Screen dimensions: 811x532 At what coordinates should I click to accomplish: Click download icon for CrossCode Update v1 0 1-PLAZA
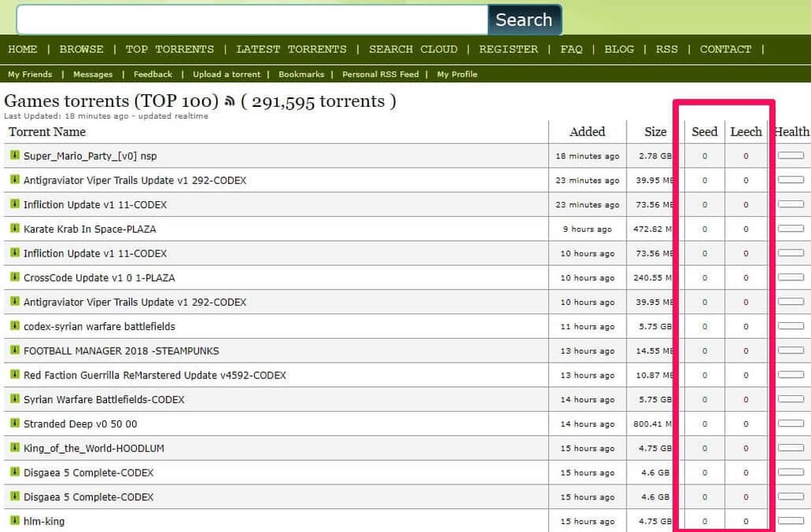coord(15,276)
